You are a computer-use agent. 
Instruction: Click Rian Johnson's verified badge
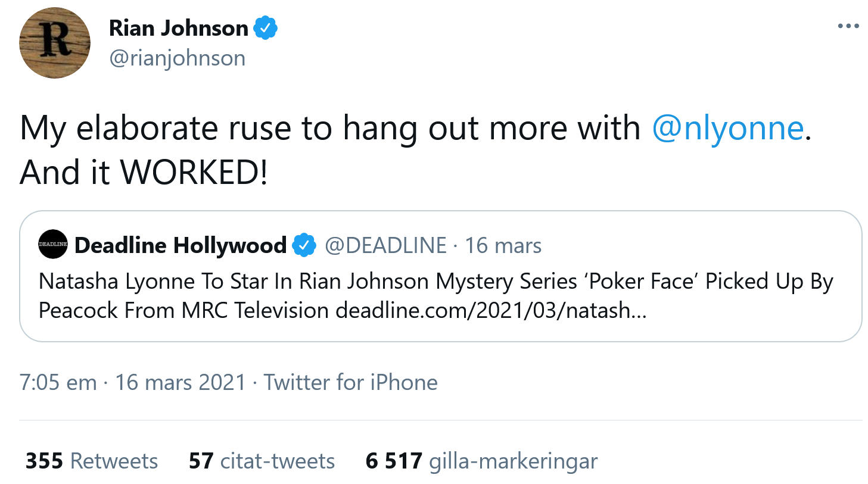pyautogui.click(x=266, y=27)
